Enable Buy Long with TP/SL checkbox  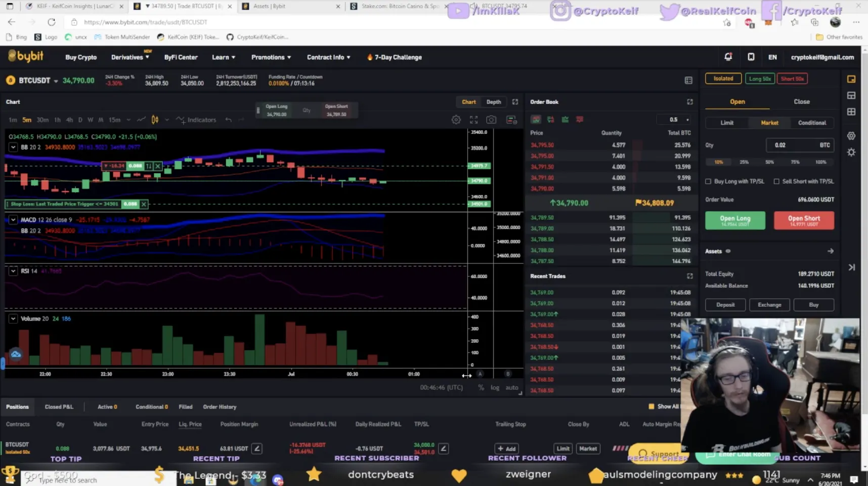[708, 181]
